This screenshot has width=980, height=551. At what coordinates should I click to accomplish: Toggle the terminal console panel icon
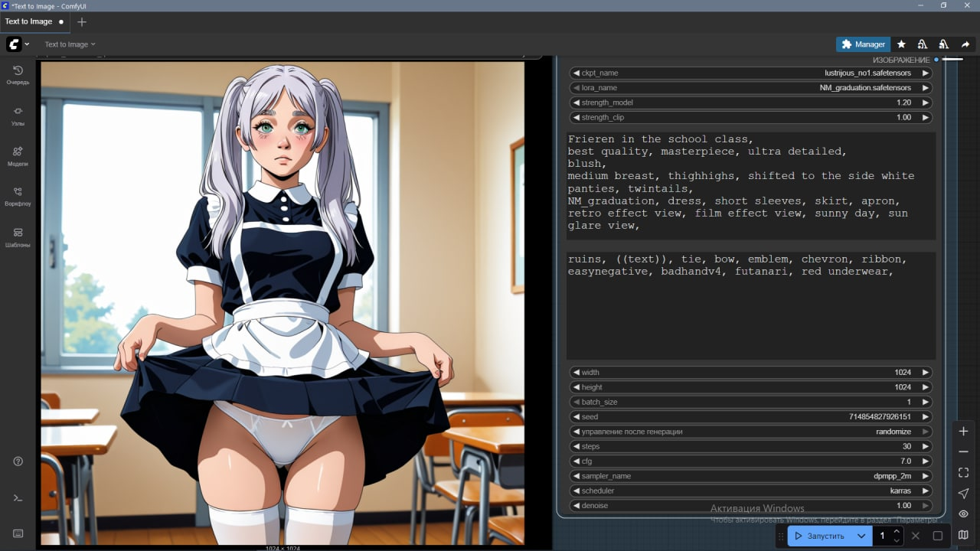point(18,497)
